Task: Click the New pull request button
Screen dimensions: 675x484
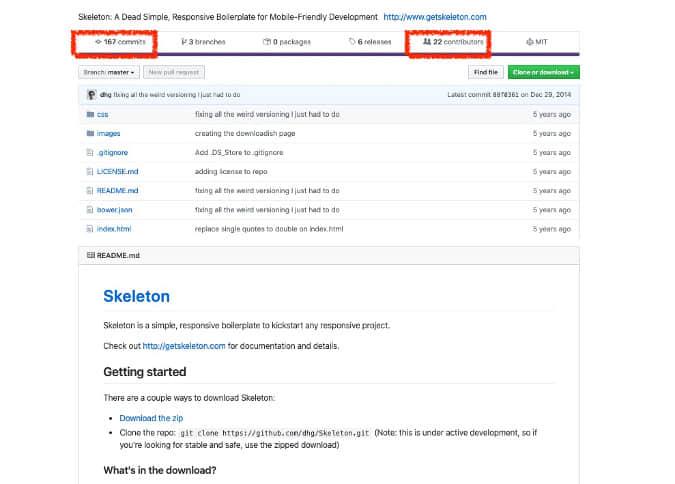Action: [173, 72]
